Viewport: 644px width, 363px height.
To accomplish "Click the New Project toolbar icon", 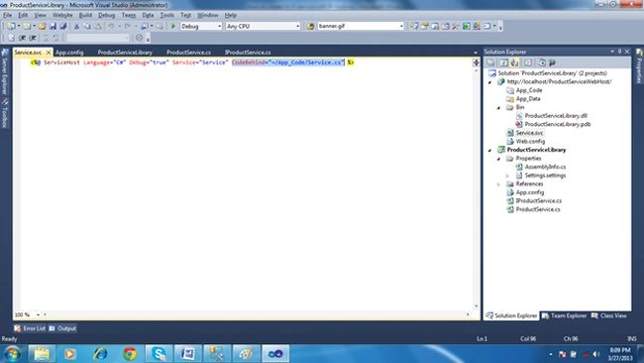I will (x=11, y=26).
